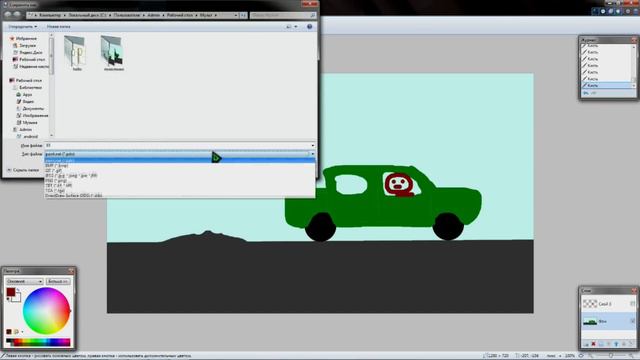Select the folder thumbnail showing the car picture
640x360 pixels.
click(113, 51)
